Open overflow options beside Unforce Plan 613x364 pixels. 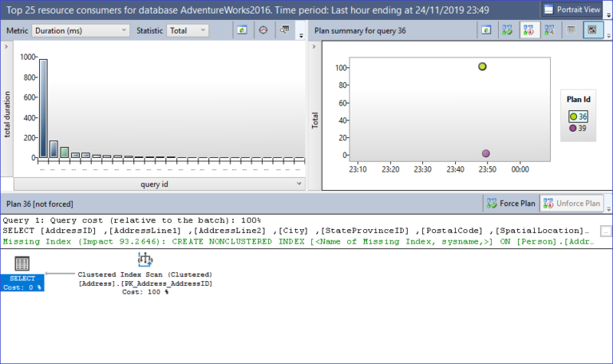(x=609, y=209)
